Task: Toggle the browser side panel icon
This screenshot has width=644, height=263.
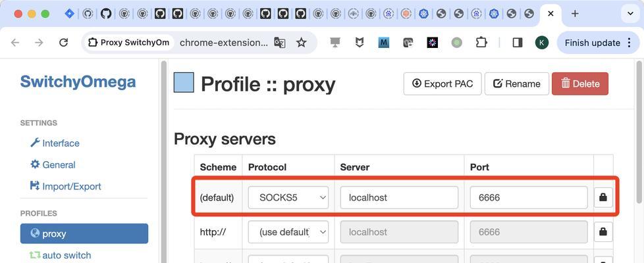Action: 518,42
